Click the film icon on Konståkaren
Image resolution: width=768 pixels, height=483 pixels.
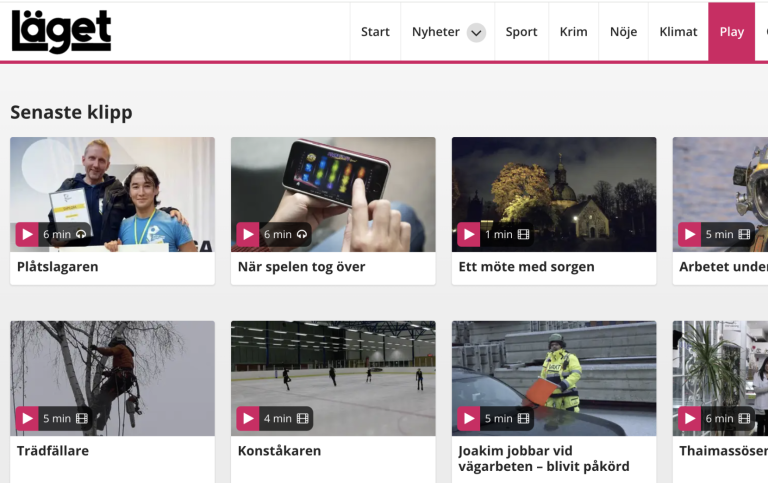(x=303, y=419)
